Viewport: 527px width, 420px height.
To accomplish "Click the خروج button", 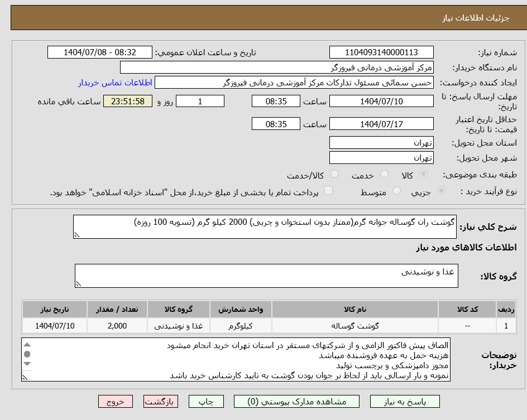I will click(x=116, y=401).
